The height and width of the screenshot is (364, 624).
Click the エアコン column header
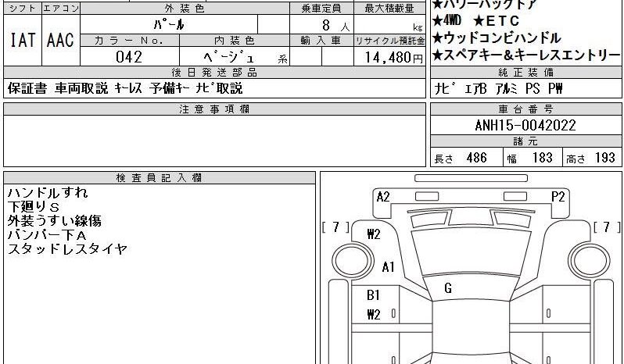pyautogui.click(x=61, y=9)
